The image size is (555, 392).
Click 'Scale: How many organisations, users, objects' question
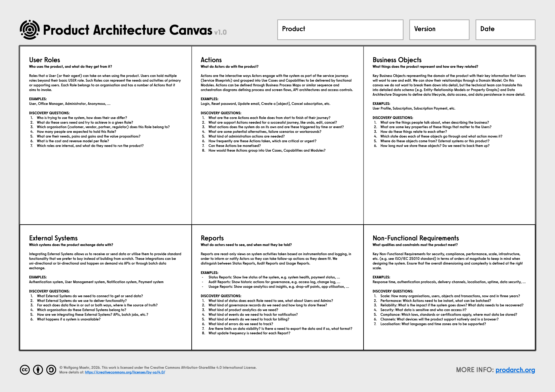point(450,296)
